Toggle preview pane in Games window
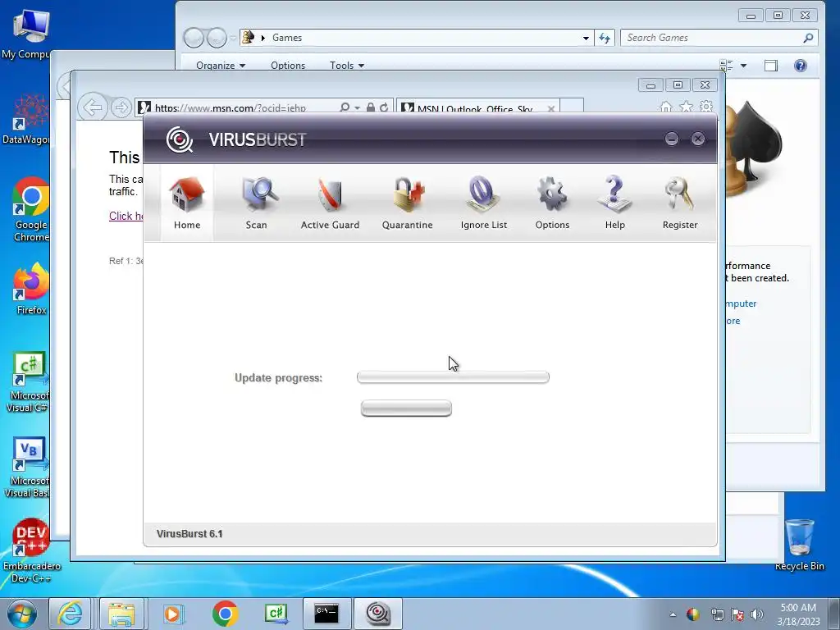 771,66
